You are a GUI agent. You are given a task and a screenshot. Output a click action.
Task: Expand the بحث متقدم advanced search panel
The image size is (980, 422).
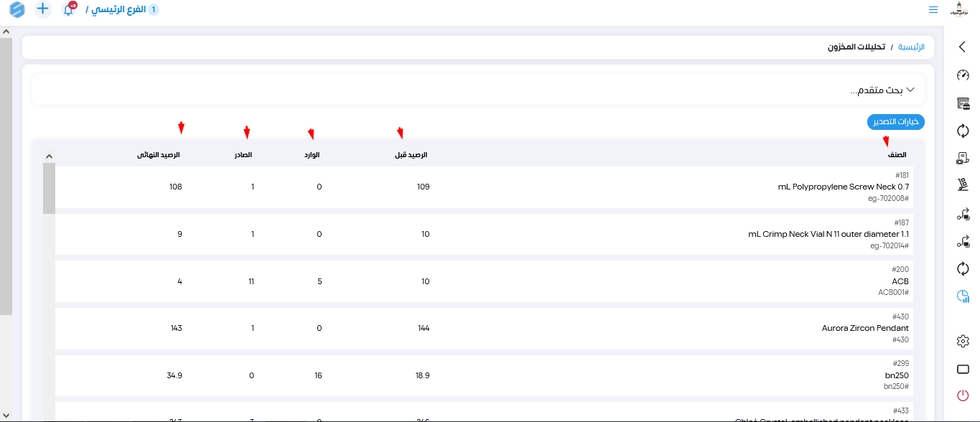pyautogui.click(x=883, y=90)
